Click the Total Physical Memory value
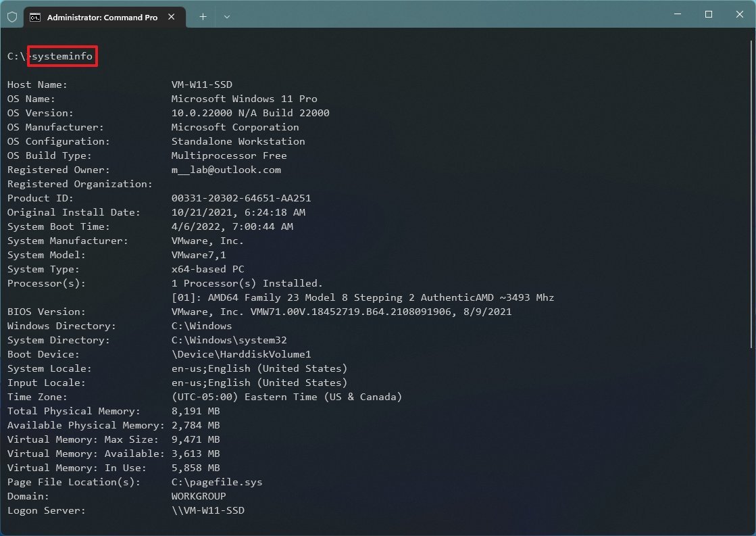756x536 pixels. pyautogui.click(x=196, y=411)
